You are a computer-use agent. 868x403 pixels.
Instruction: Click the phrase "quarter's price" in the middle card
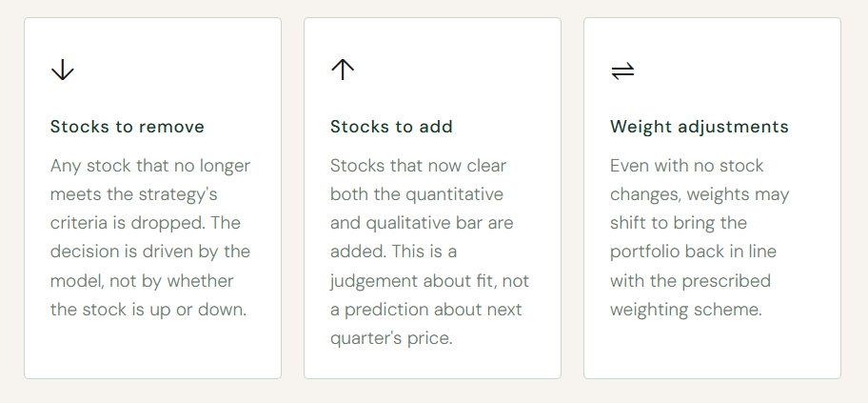coord(390,338)
